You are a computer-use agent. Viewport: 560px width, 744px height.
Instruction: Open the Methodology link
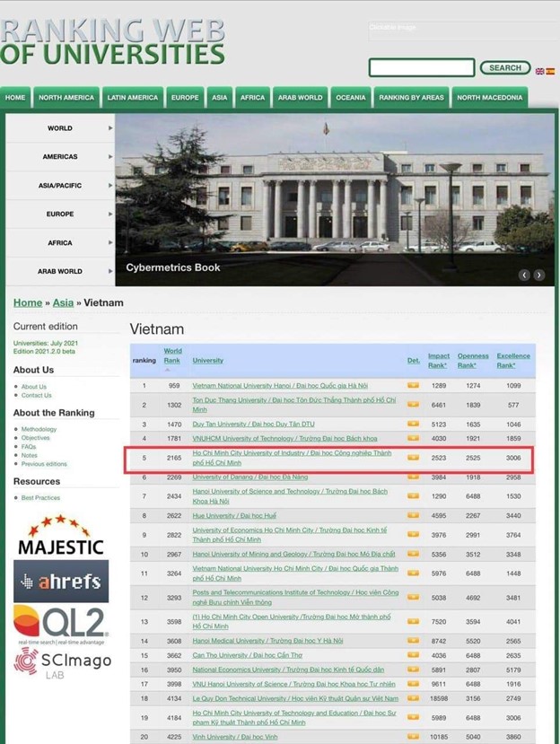[x=39, y=429]
